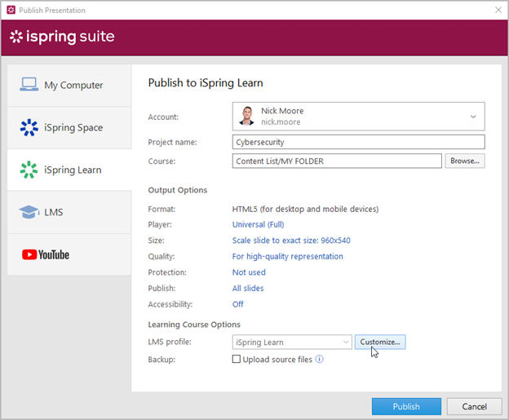
Task: Click the All slides publish link
Action: click(248, 288)
